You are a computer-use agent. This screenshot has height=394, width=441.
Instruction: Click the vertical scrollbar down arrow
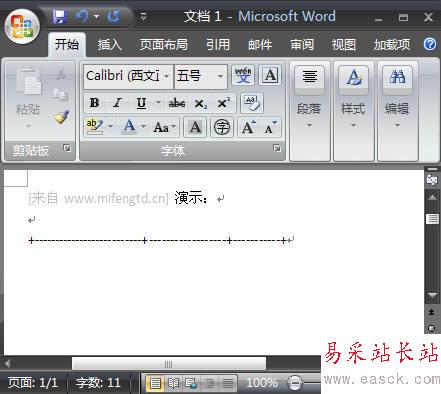click(432, 296)
